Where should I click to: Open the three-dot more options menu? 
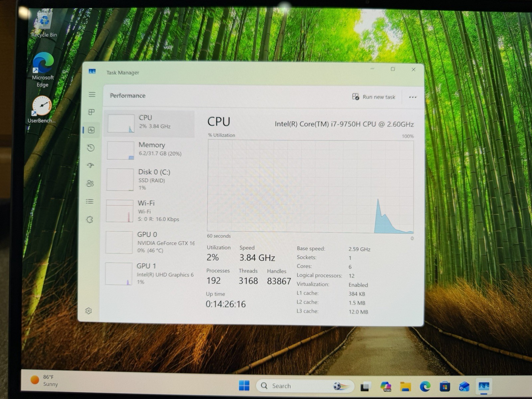tap(413, 97)
